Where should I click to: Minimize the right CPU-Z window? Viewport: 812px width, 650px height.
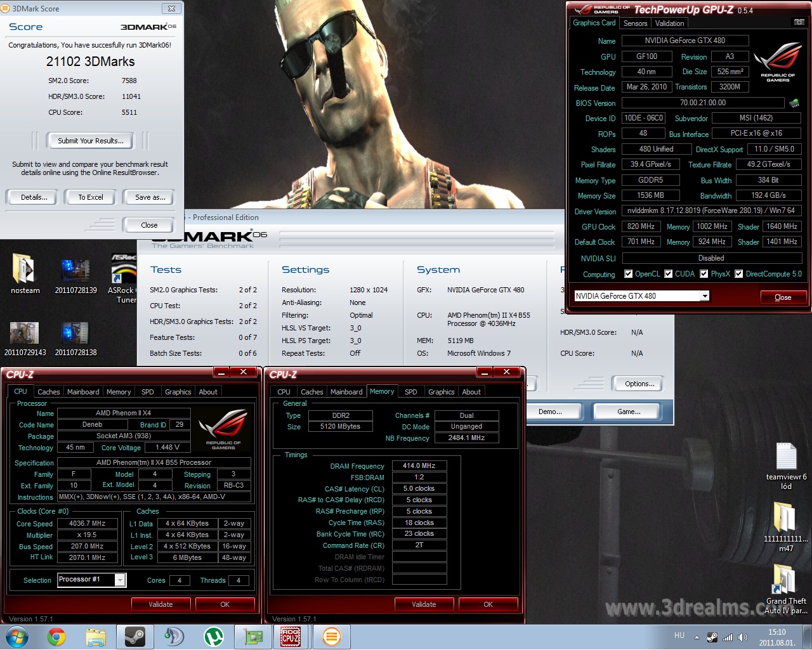click(x=484, y=372)
